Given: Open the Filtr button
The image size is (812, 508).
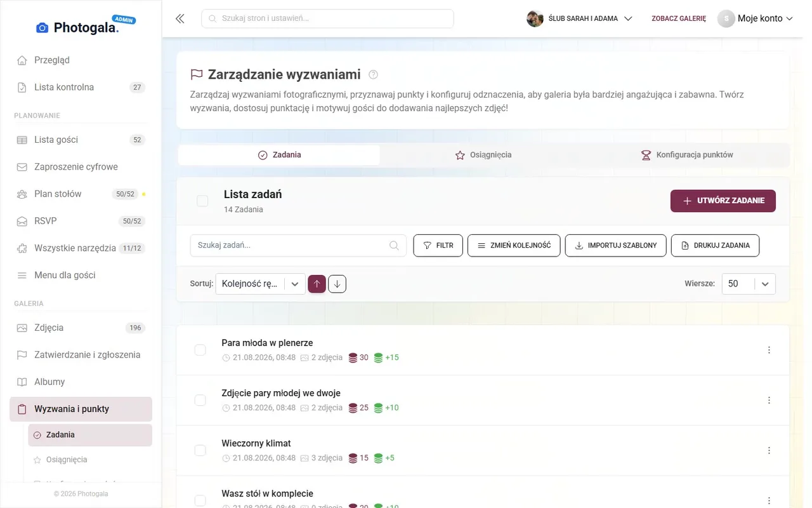Looking at the screenshot, I should [x=438, y=246].
